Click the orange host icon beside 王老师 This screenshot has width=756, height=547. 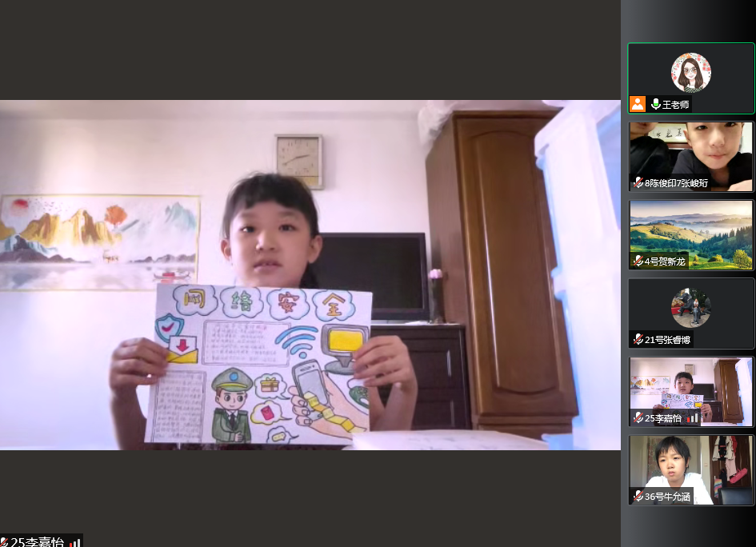coord(638,104)
